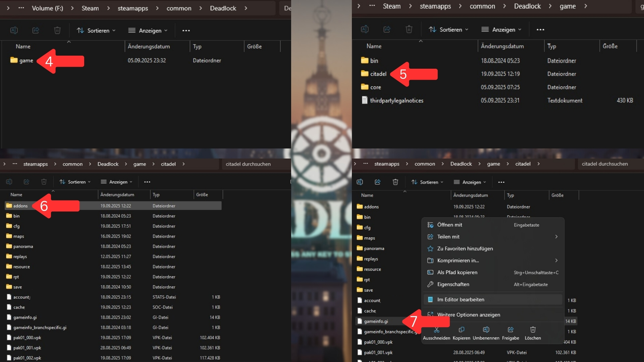The image size is (644, 362).
Task: Click the Ausschneiden scissors icon
Action: [x=436, y=330]
